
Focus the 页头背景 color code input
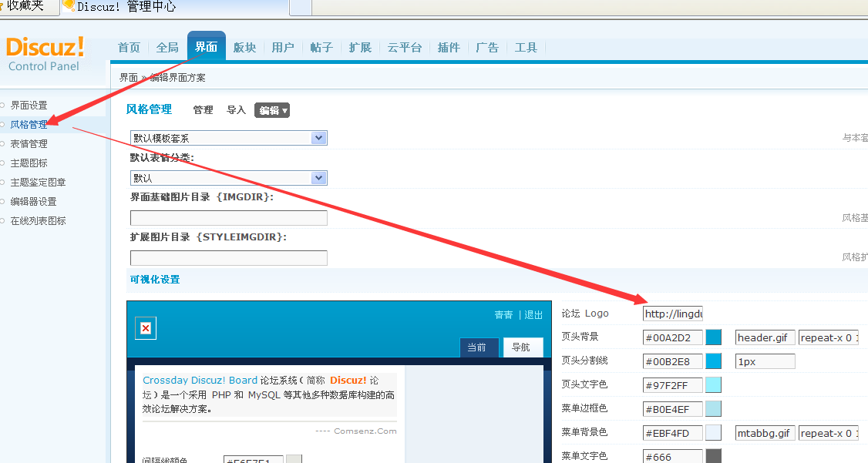click(x=673, y=337)
